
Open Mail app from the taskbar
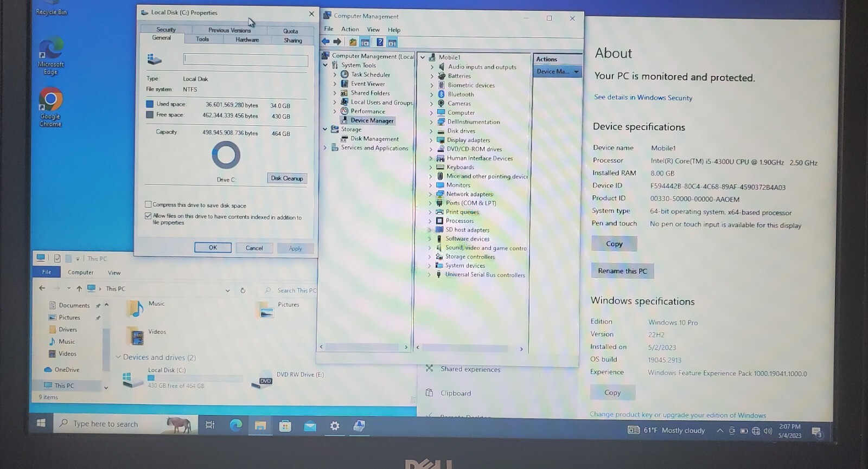coord(310,426)
